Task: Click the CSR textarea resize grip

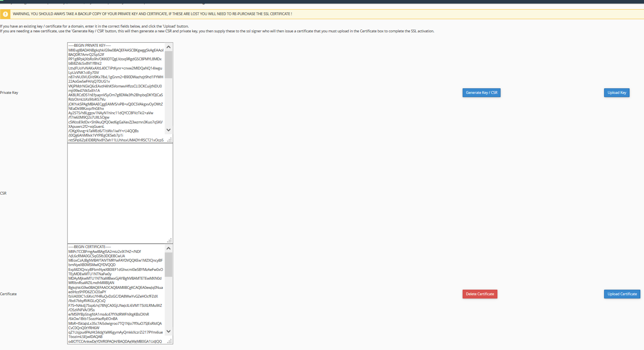Action: pos(169,241)
